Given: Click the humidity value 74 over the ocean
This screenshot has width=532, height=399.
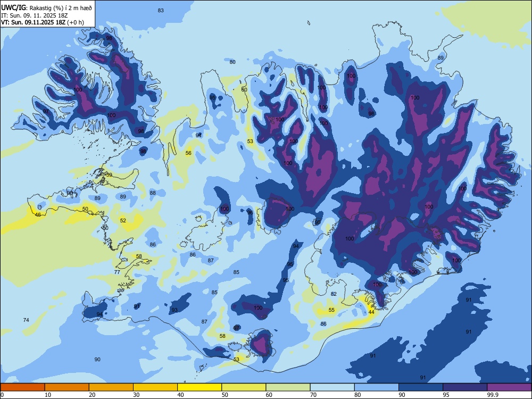Looking at the screenshot, I should [26, 320].
